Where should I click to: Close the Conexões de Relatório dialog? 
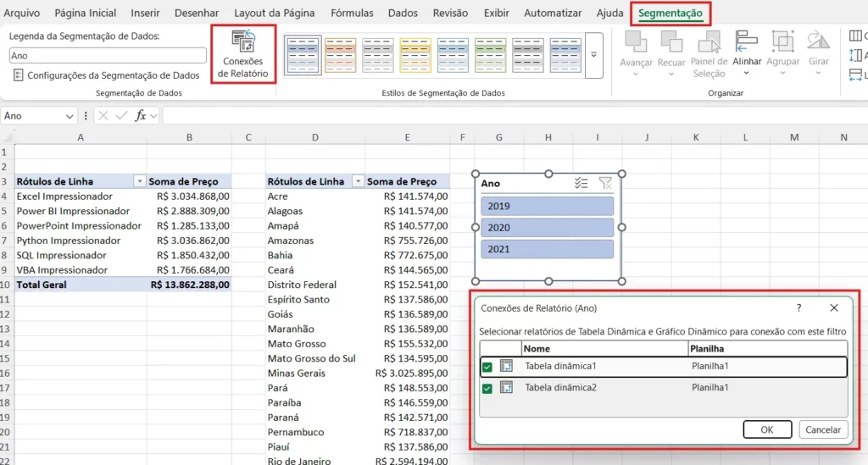pyautogui.click(x=834, y=308)
